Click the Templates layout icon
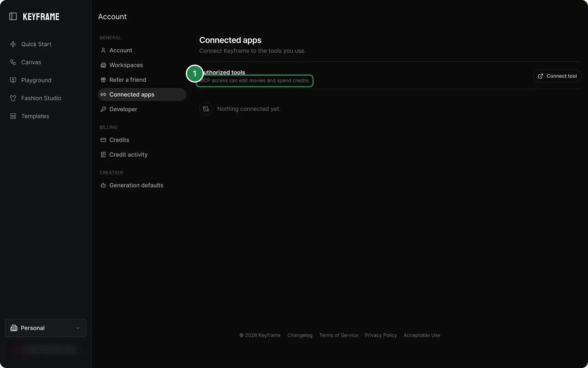 click(x=13, y=116)
